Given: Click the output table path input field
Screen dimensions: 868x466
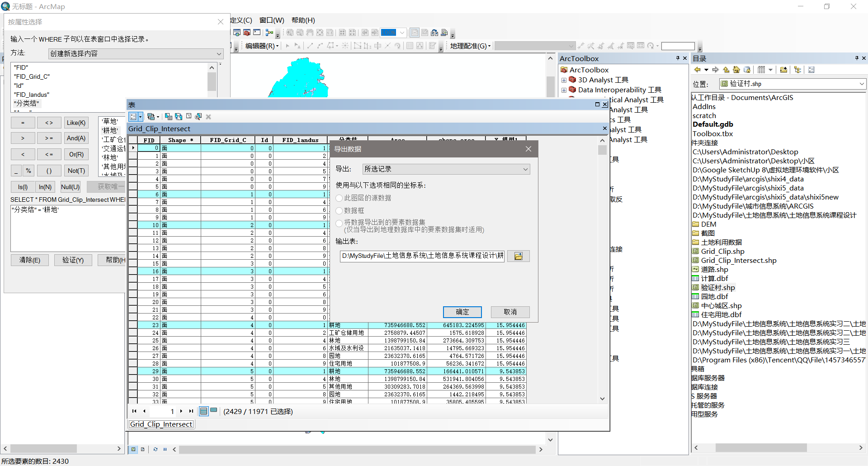Looking at the screenshot, I should click(422, 256).
